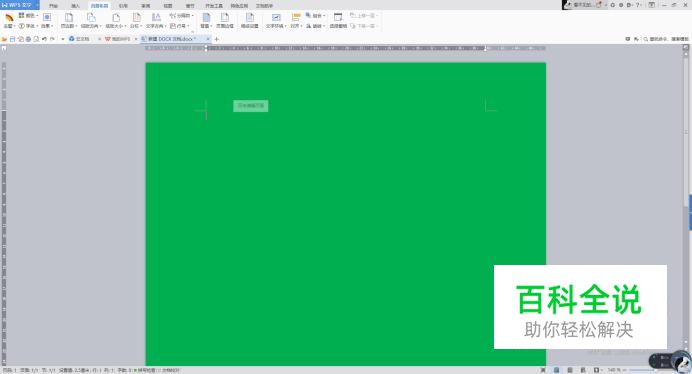692x374 pixels.
Task: Click the redo arrow icon
Action: [x=52, y=39]
